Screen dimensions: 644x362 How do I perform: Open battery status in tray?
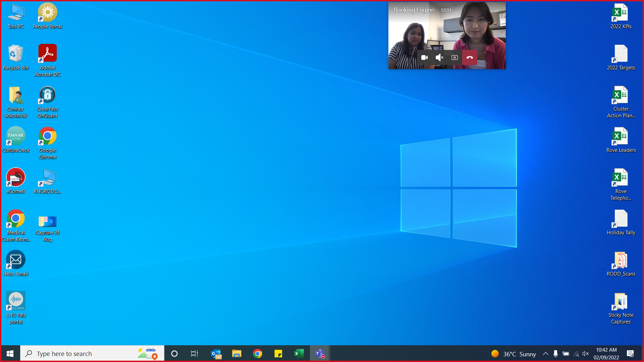tap(566, 354)
